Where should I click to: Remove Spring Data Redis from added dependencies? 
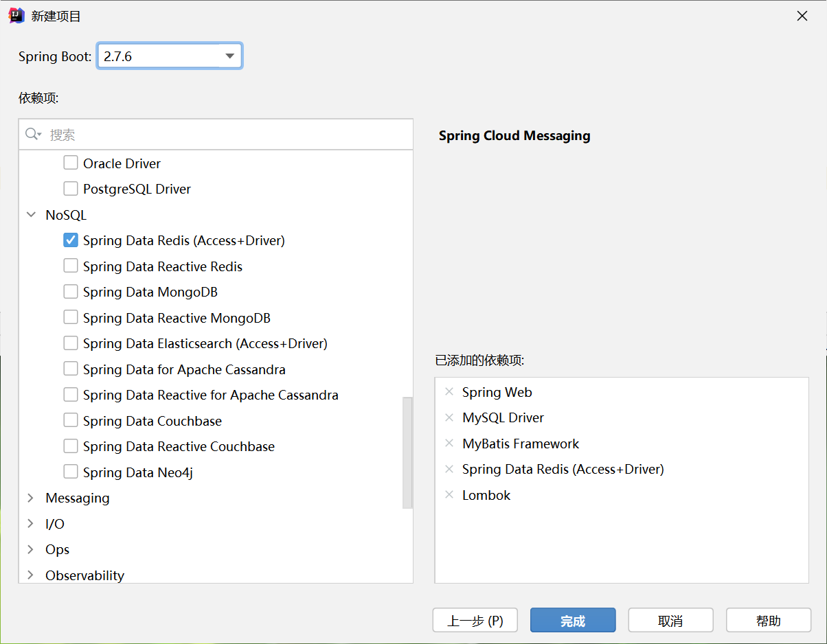449,469
